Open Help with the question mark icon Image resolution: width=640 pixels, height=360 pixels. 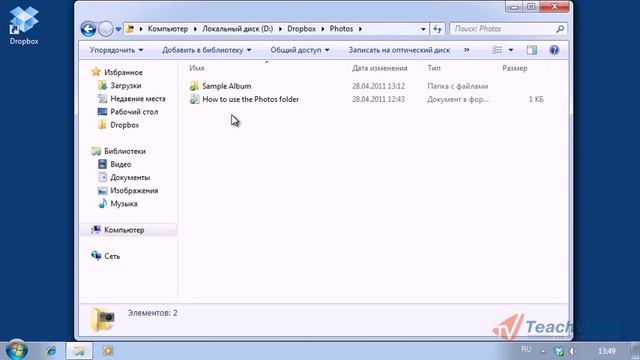pyautogui.click(x=554, y=50)
